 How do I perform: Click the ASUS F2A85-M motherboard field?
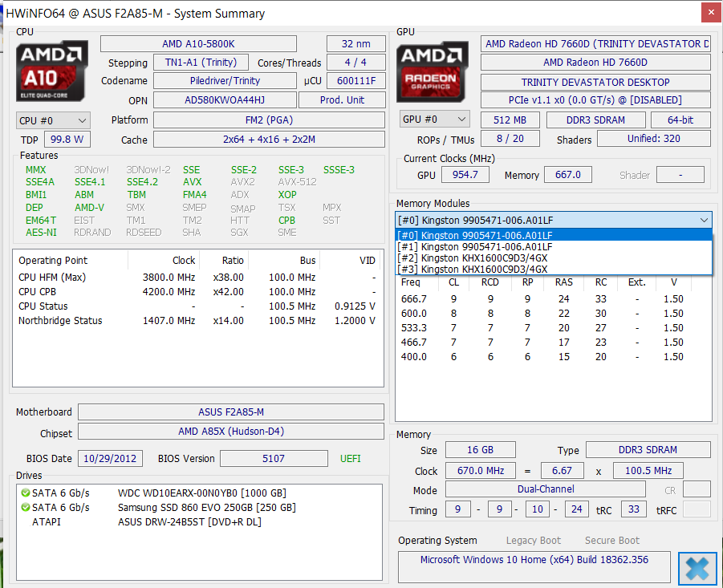(x=231, y=412)
